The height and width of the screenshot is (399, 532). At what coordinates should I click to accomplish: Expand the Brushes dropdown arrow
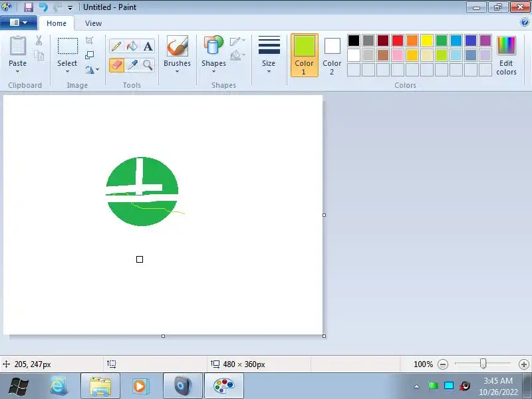click(x=177, y=72)
